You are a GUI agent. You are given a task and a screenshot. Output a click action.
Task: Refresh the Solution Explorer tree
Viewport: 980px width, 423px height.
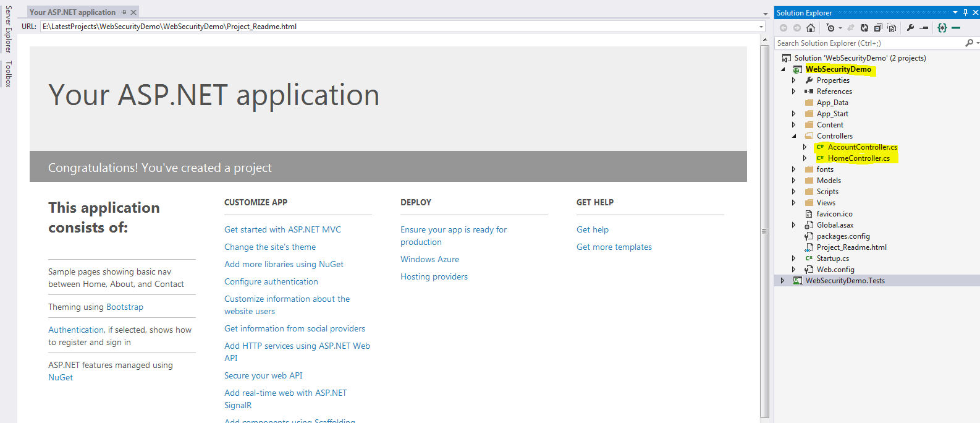864,28
